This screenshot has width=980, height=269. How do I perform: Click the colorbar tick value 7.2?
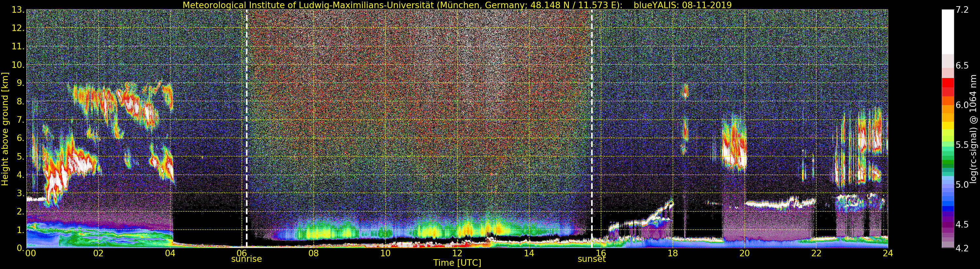[962, 10]
